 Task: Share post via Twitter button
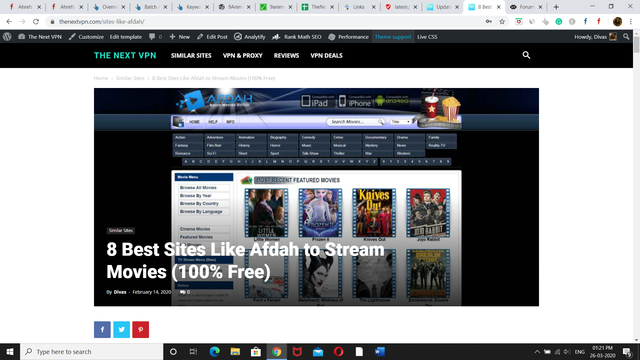(x=121, y=329)
